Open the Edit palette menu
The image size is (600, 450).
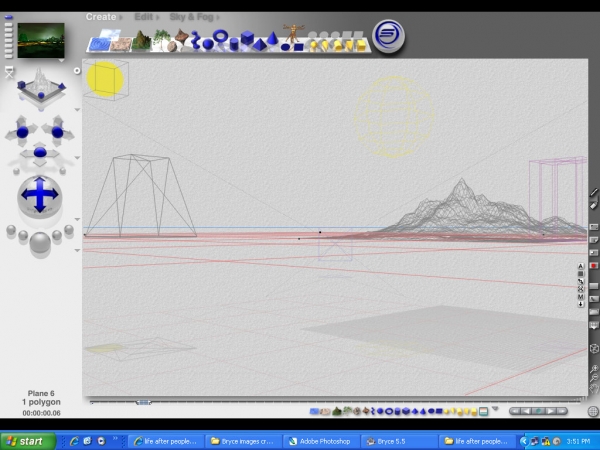pyautogui.click(x=144, y=17)
